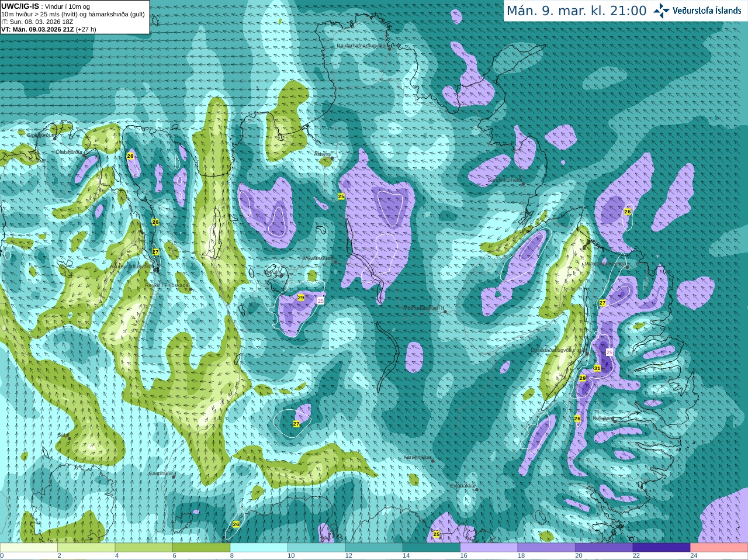Click the yellow 25 marker below Eyjabakkar

click(x=437, y=534)
